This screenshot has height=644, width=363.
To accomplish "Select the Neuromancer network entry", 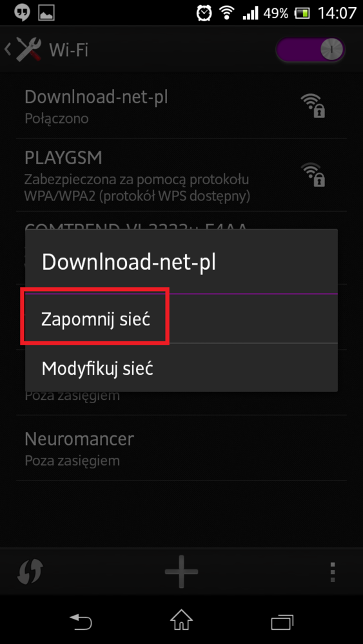I will 181,448.
